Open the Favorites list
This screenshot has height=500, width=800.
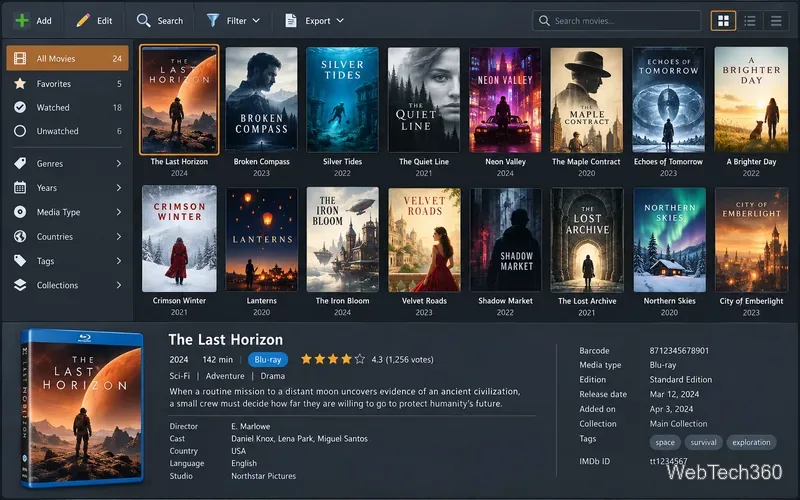tap(67, 83)
